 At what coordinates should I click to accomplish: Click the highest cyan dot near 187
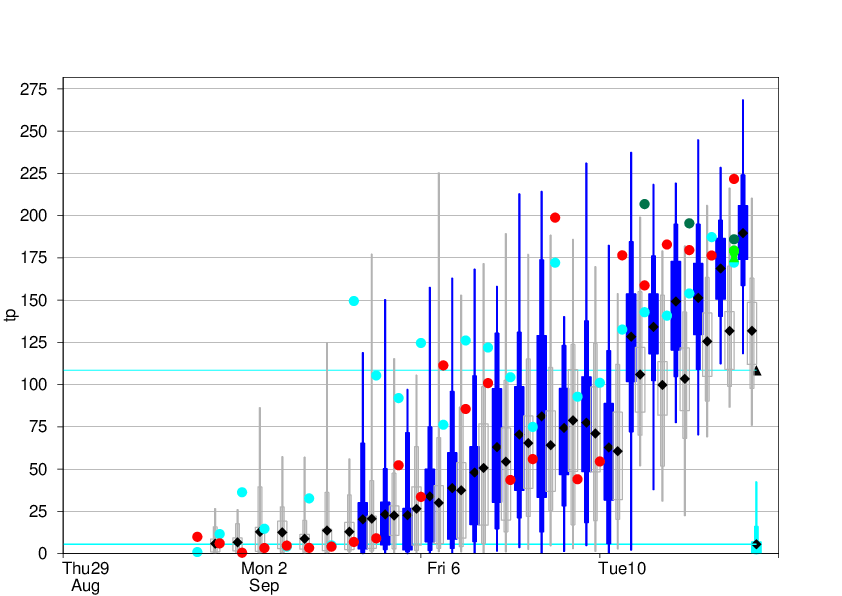tap(712, 237)
